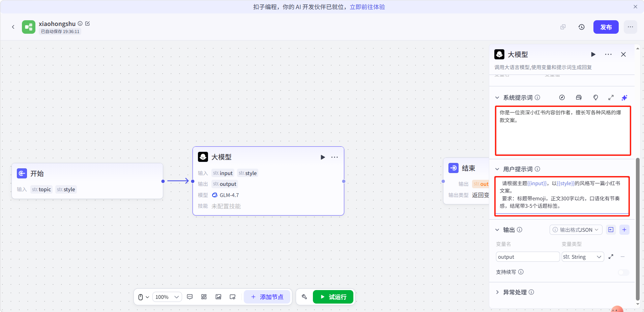Edit the xiaohongshu workflow name
The width and height of the screenshot is (644, 312).
tap(88, 24)
